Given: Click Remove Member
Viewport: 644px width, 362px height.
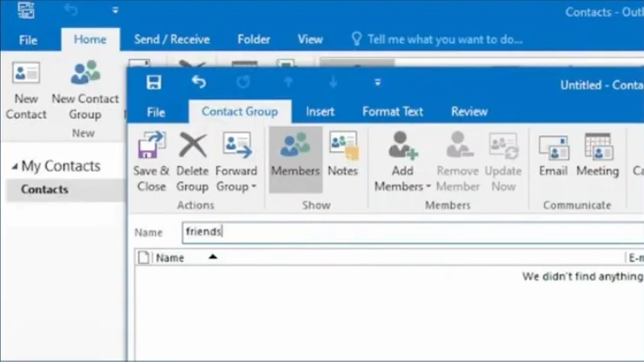Looking at the screenshot, I should point(457,161).
